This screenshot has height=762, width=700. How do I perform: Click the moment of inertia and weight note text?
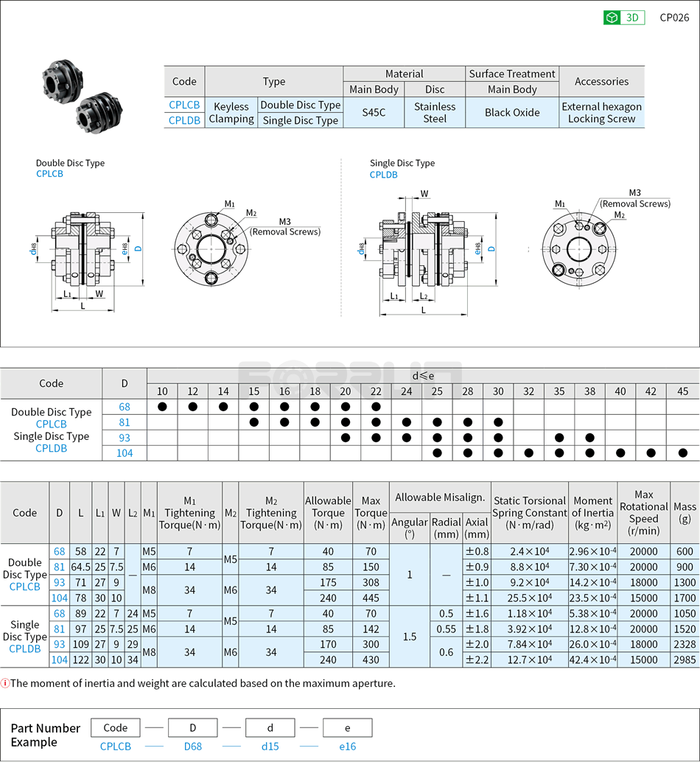click(203, 683)
